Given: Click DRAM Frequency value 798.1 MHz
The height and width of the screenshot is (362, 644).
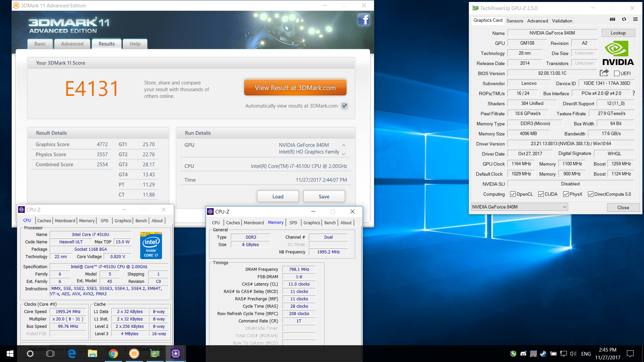Looking at the screenshot, I should [x=299, y=269].
